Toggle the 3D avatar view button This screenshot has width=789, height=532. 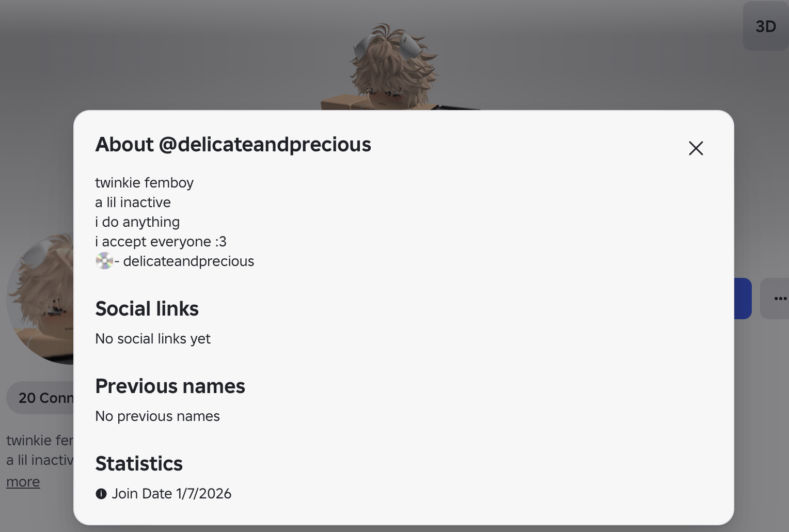[x=765, y=26]
